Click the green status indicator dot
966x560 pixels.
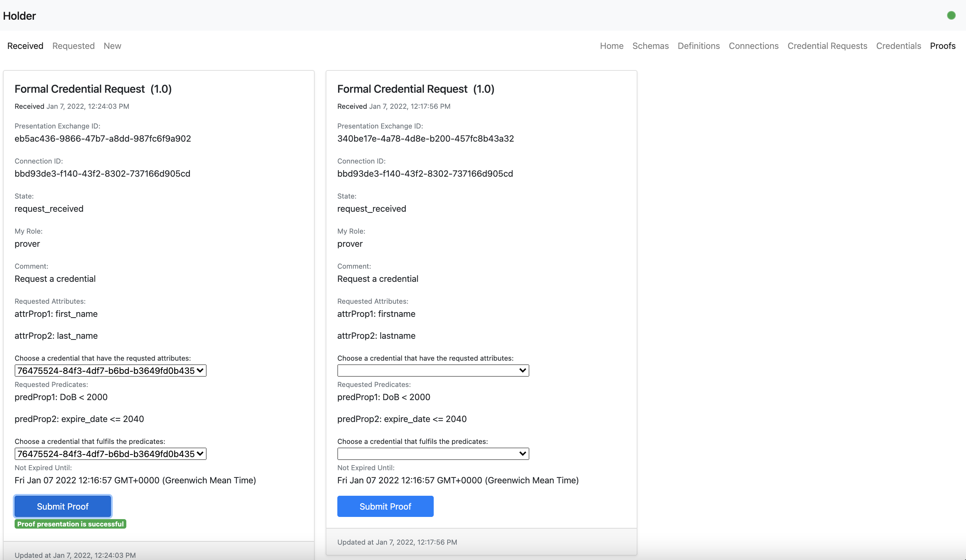(951, 15)
